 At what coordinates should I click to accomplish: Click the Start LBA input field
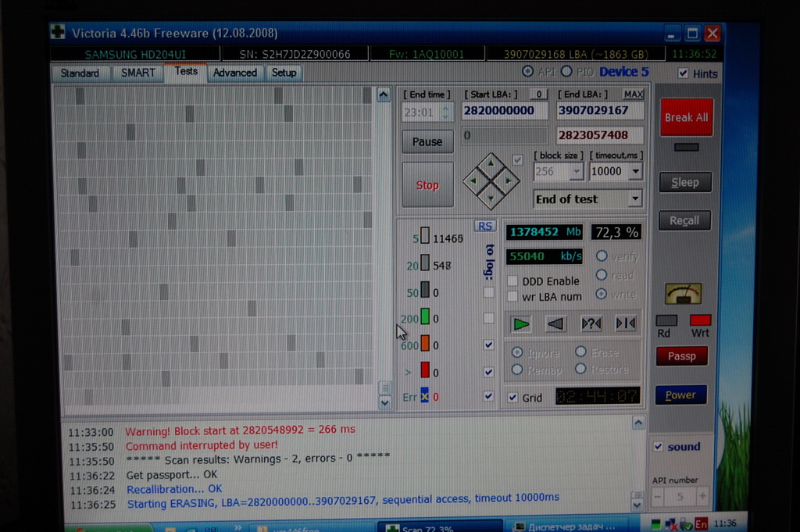click(x=505, y=110)
